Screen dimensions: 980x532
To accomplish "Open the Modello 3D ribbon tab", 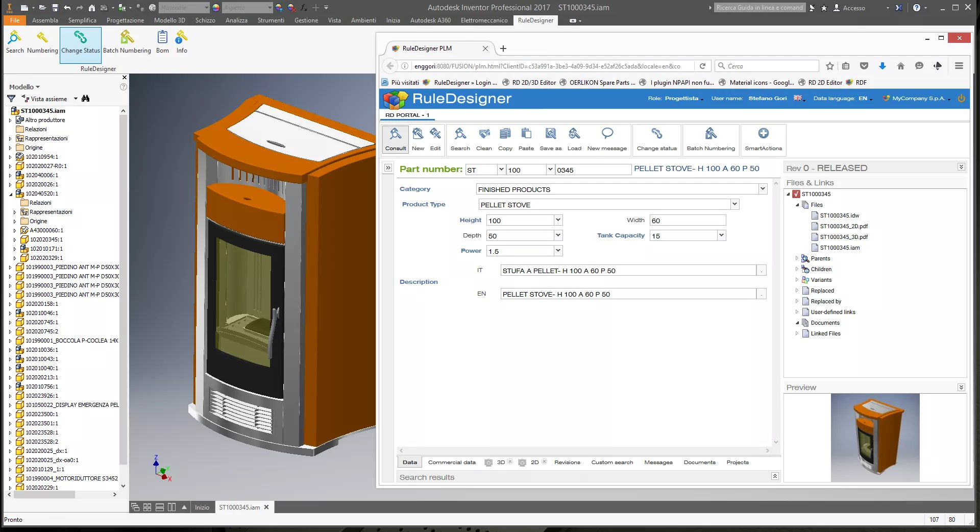I will click(169, 20).
